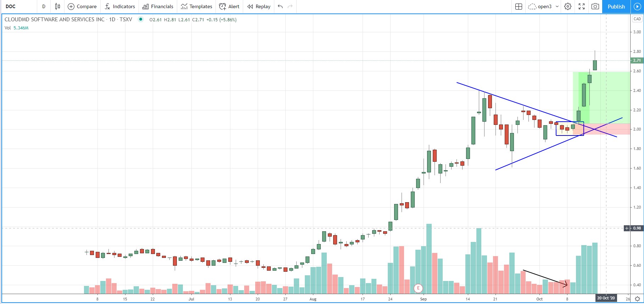Click the play stream icon beside Publish
Image resolution: width=644 pixels, height=304 pixels.
coord(637,6)
